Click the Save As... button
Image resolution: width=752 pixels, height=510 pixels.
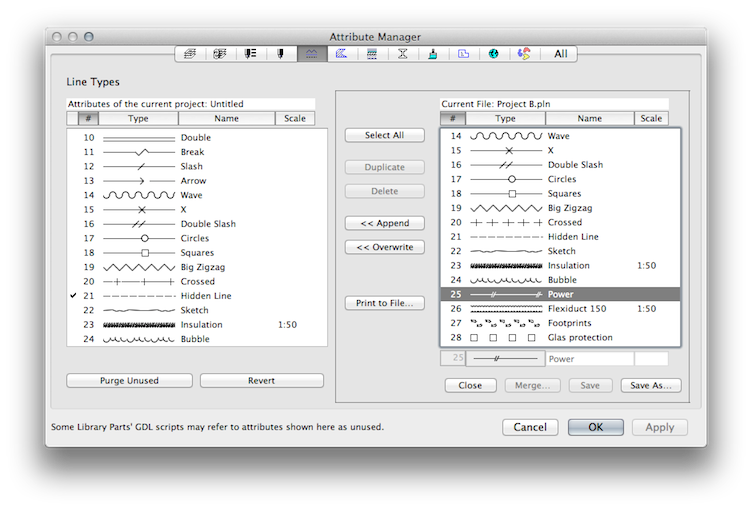[x=651, y=385]
